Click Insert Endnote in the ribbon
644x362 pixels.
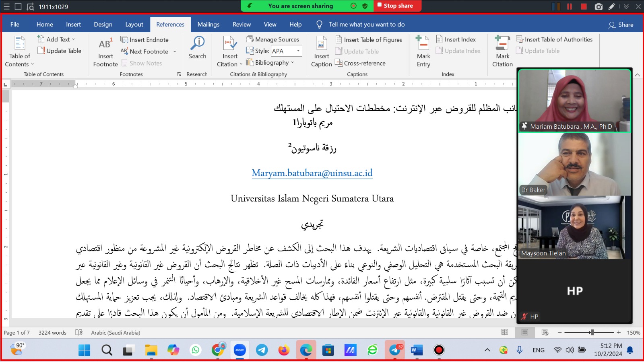click(x=145, y=39)
